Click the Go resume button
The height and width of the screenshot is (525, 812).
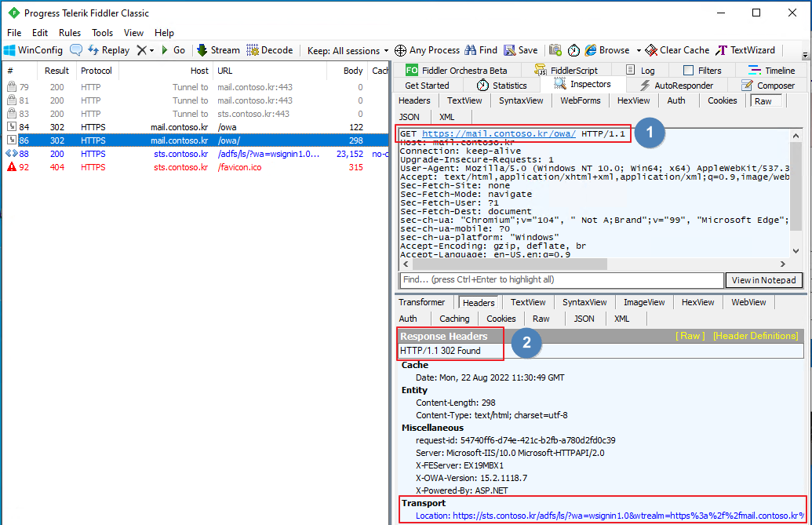[x=173, y=50]
